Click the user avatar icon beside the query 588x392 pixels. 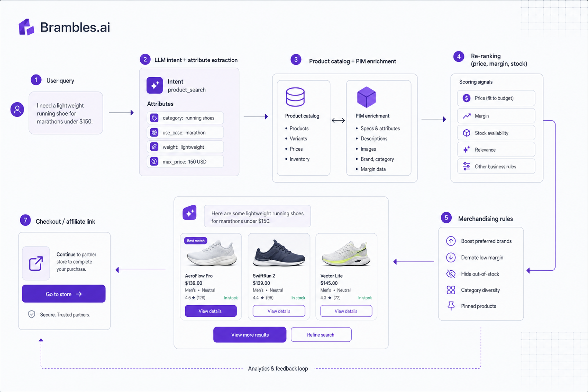(x=17, y=109)
